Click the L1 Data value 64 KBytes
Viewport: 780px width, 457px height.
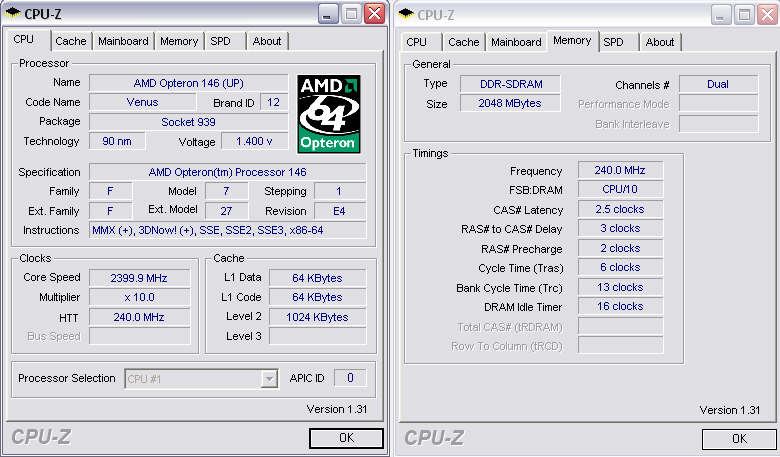[x=317, y=278]
